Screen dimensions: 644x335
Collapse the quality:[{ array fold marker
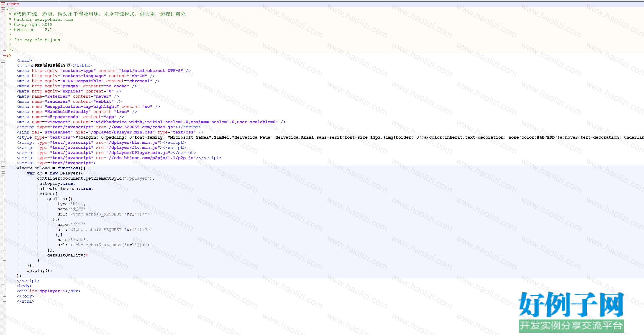(3, 199)
